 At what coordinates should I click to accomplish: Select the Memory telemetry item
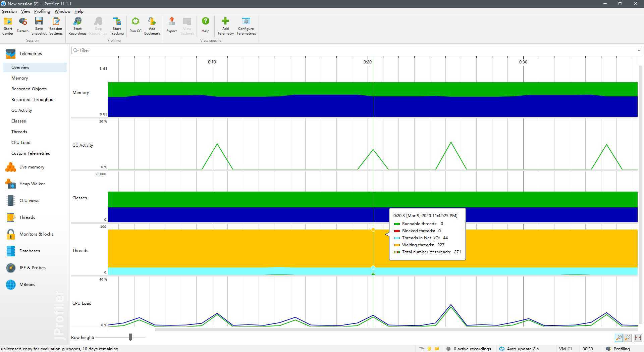point(19,78)
